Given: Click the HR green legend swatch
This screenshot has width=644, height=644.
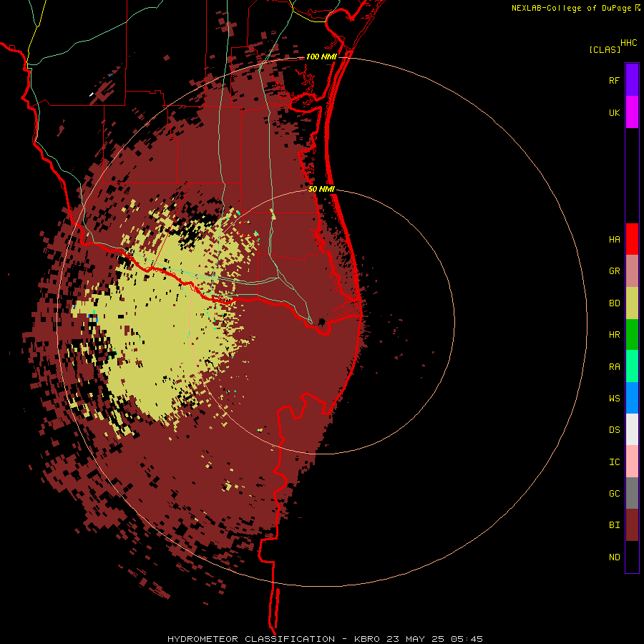Looking at the screenshot, I should tap(632, 335).
